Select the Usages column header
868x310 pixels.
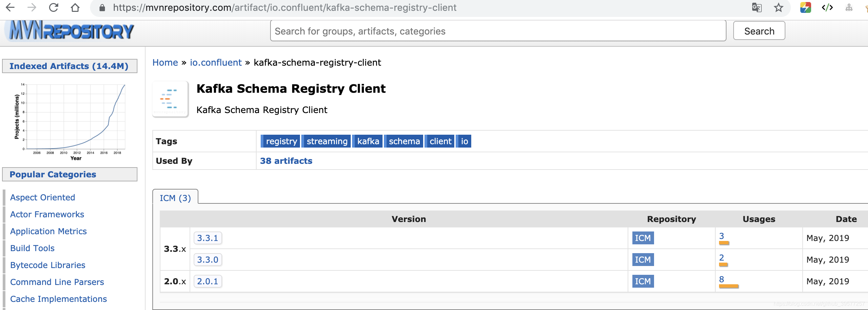coord(759,219)
